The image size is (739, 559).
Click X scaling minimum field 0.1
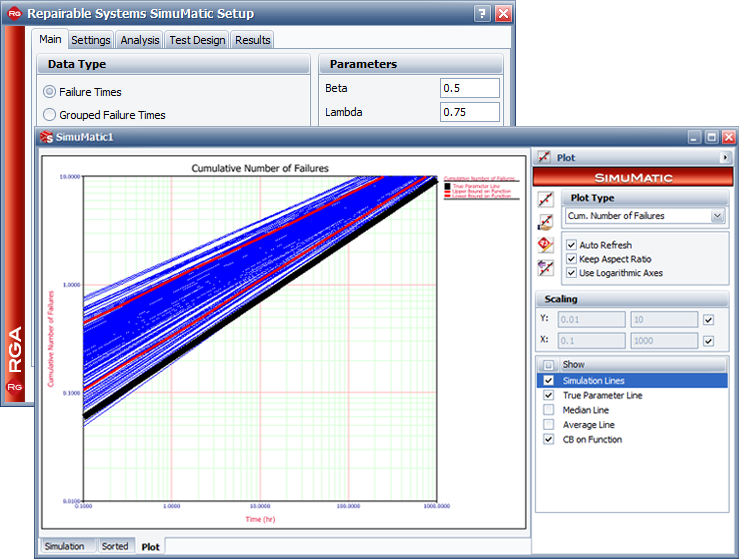(x=591, y=341)
